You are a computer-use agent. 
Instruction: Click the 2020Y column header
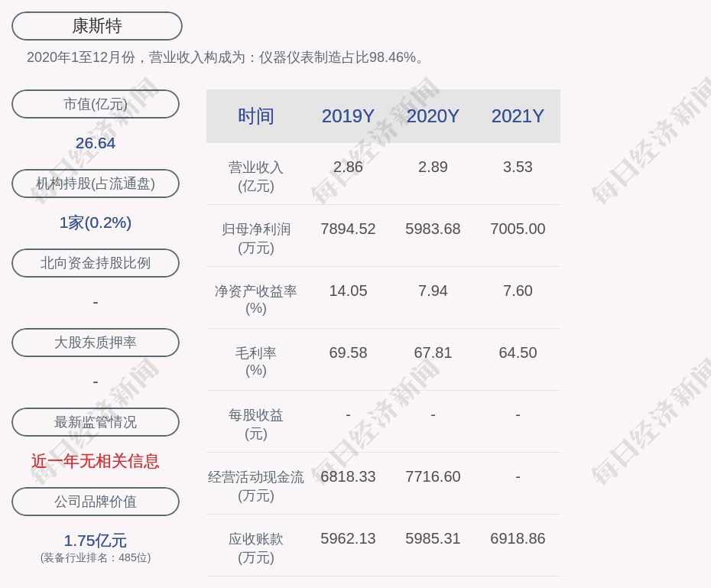pos(433,116)
